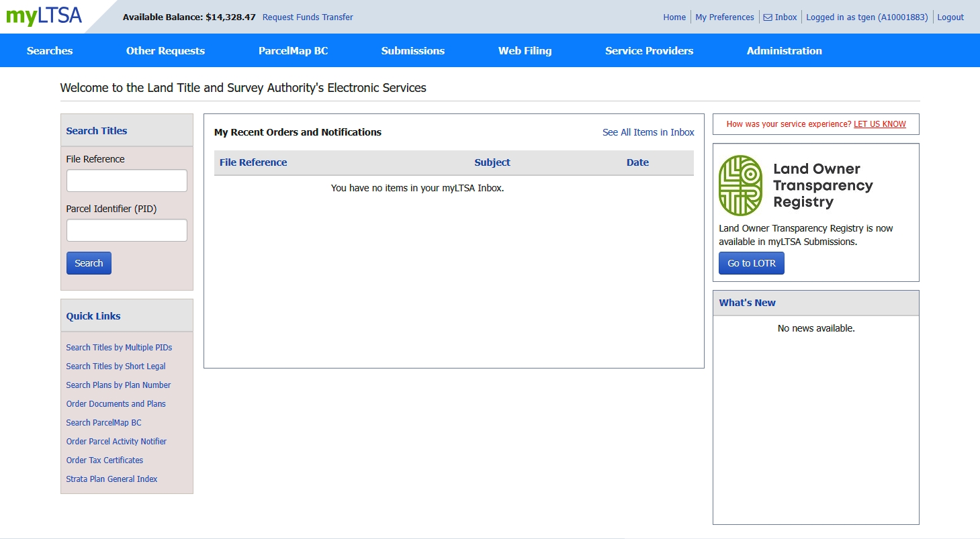Screen dimensions: 980x539
Task: Open the ParcelMap BC menu
Action: 293,50
